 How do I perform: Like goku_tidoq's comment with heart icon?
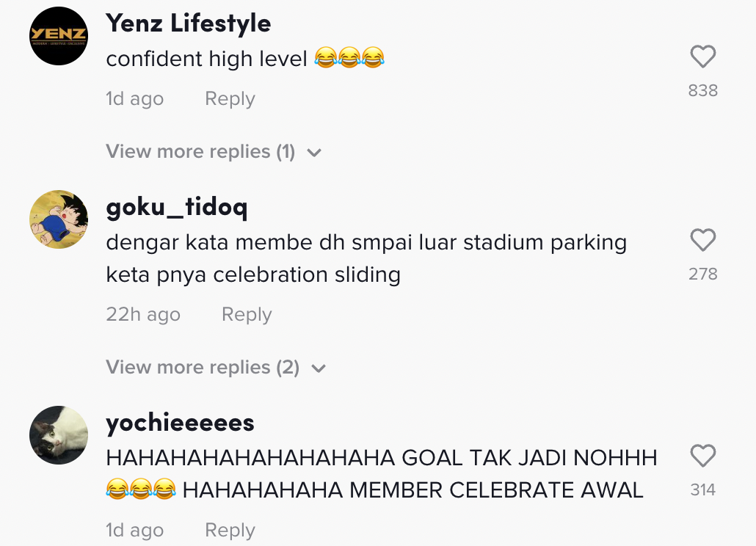[703, 241]
